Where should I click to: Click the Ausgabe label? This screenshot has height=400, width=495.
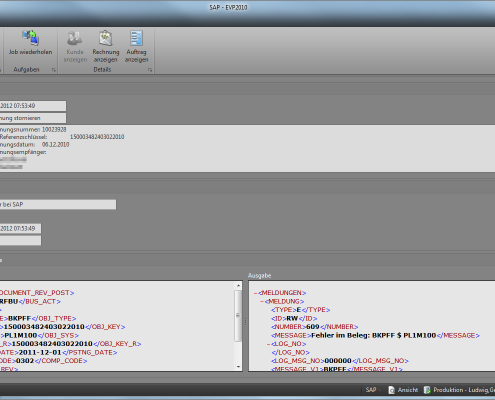(x=259, y=276)
